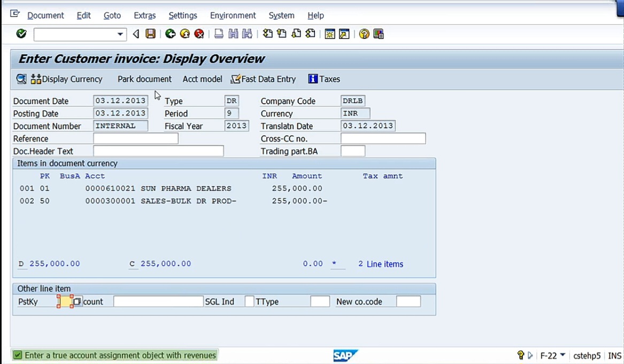Open the Environment menu
The width and height of the screenshot is (624, 364).
tap(233, 16)
